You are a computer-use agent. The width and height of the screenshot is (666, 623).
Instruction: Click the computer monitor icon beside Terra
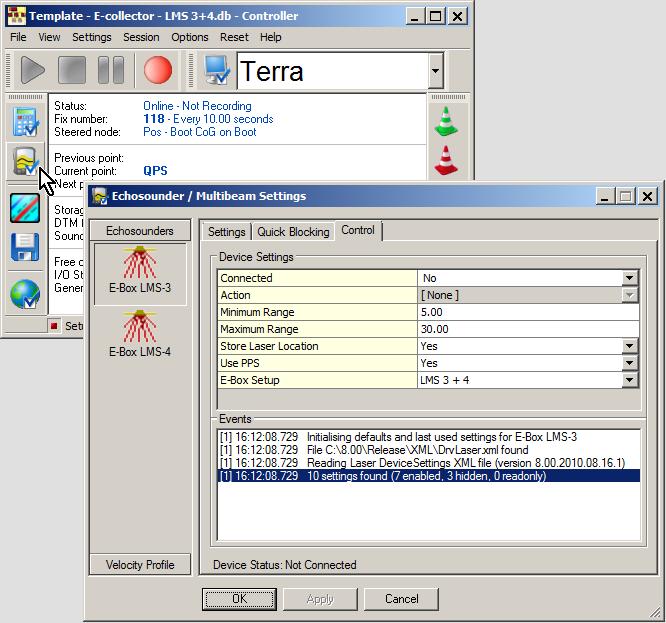click(x=216, y=71)
